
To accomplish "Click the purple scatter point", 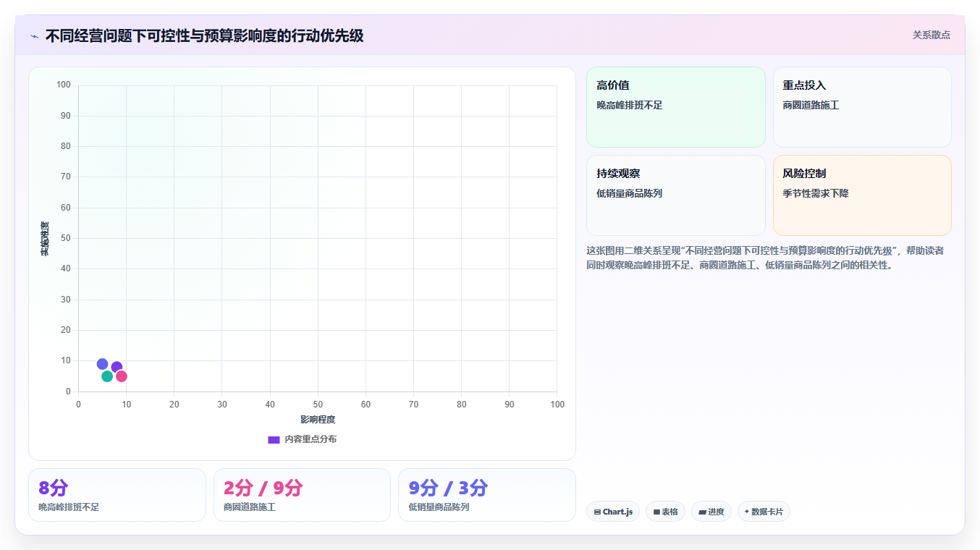I will click(x=117, y=367).
